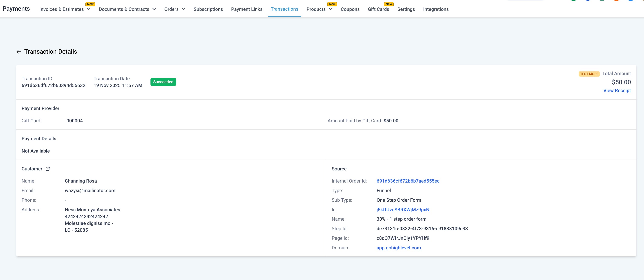The image size is (644, 280).
Task: Navigate to the Integrations tab
Action: (x=435, y=9)
